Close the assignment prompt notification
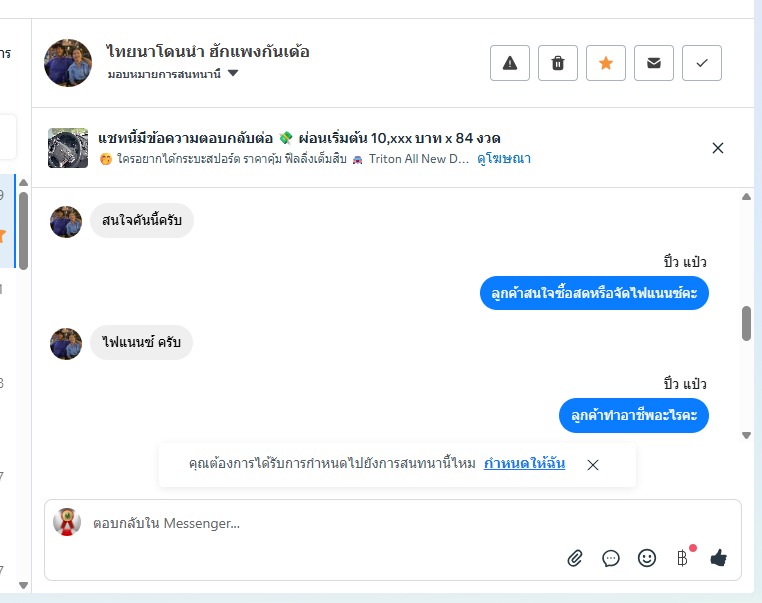762x603 pixels. click(593, 465)
